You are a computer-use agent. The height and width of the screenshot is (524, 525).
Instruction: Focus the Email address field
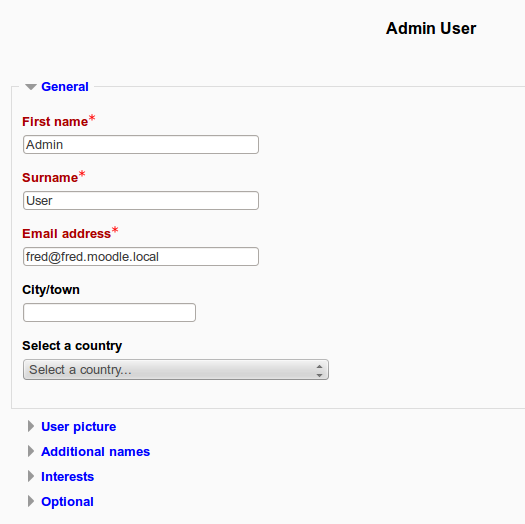coord(141,256)
